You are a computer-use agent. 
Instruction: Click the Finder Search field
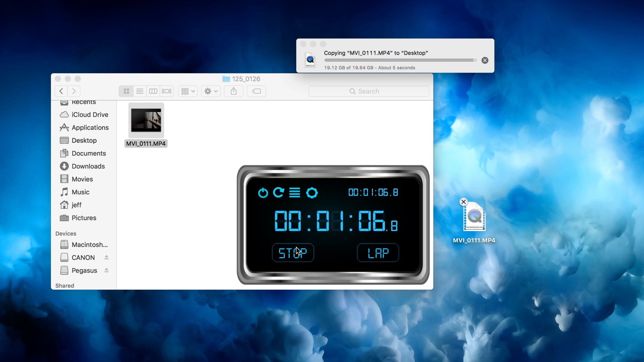point(369,91)
